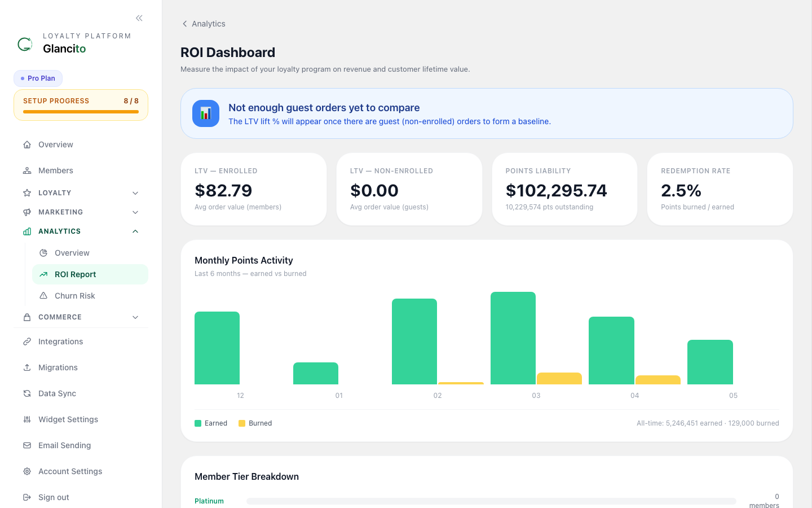Click the Platinum tier progress bar
Viewport: 812px width, 508px height.
coord(491,501)
